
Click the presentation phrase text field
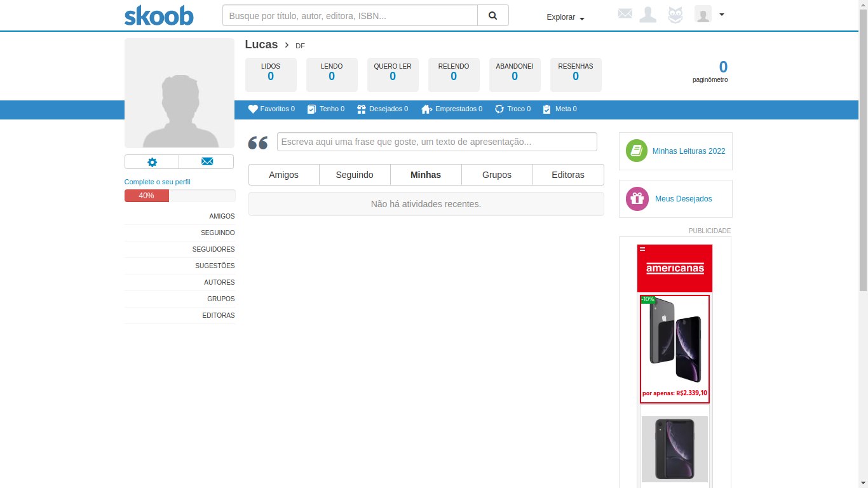click(x=437, y=142)
